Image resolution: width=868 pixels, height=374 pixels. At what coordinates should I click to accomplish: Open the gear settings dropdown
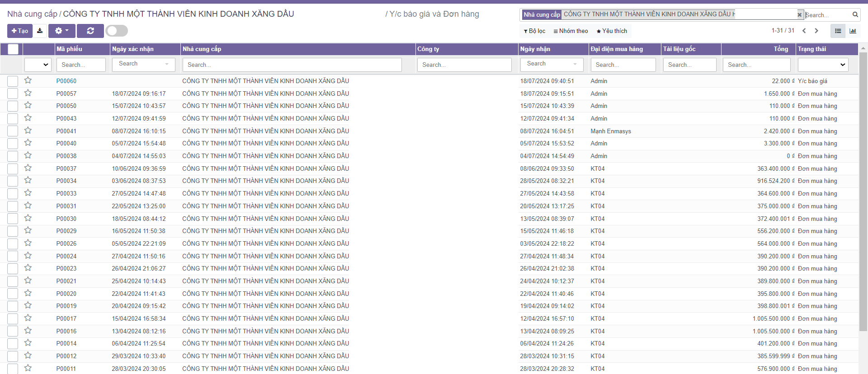tap(61, 31)
